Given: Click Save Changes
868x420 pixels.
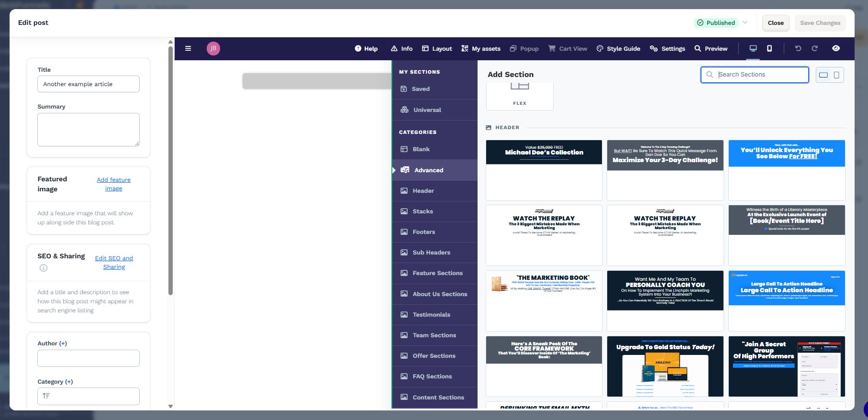Looking at the screenshot, I should [x=820, y=22].
